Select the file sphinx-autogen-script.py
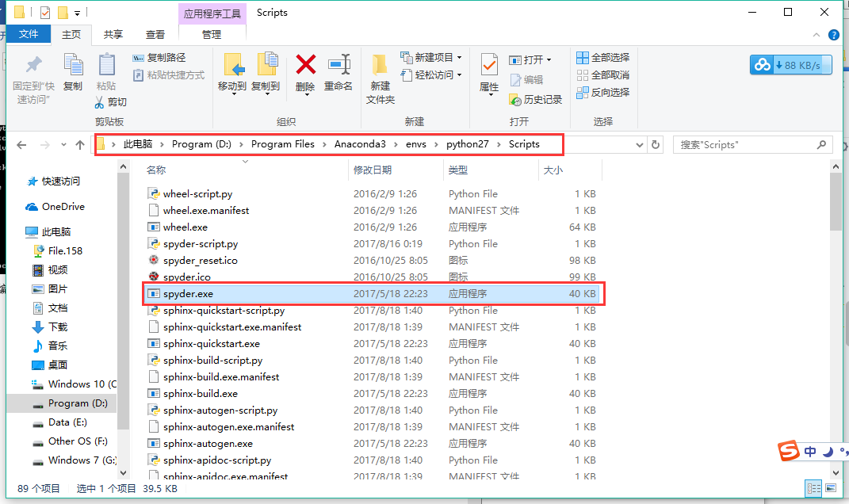 (220, 410)
